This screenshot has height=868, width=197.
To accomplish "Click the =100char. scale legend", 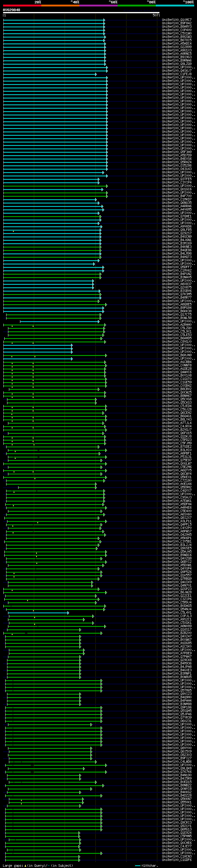I will [x=147, y=865].
